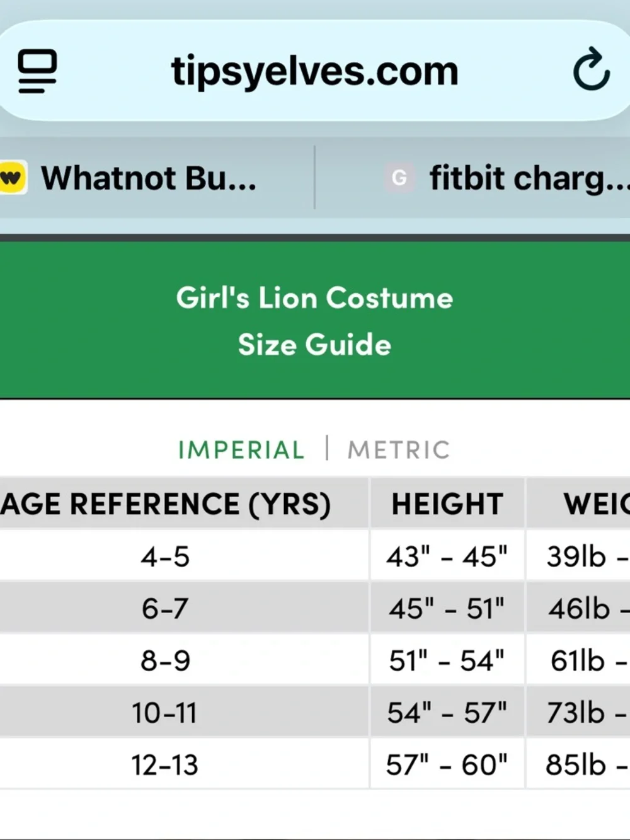Select the 6-7 age row

315,608
